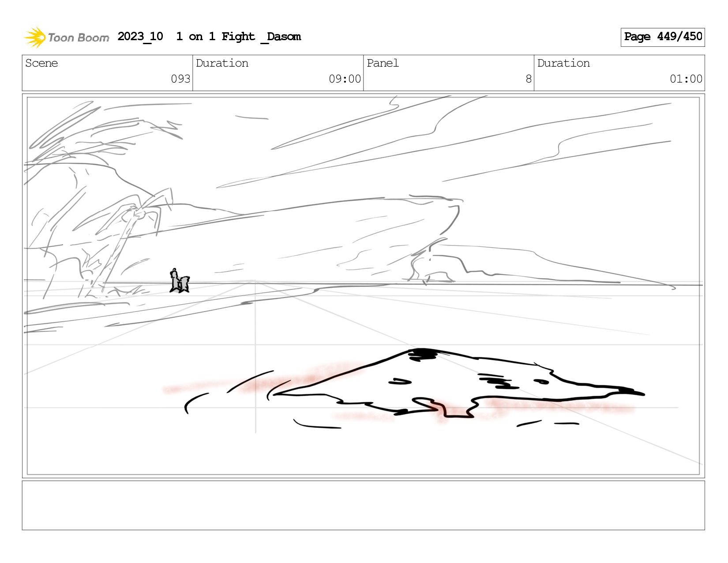Select the title text '2023_10 1 on 1 Fight _Dasom'

[209, 37]
